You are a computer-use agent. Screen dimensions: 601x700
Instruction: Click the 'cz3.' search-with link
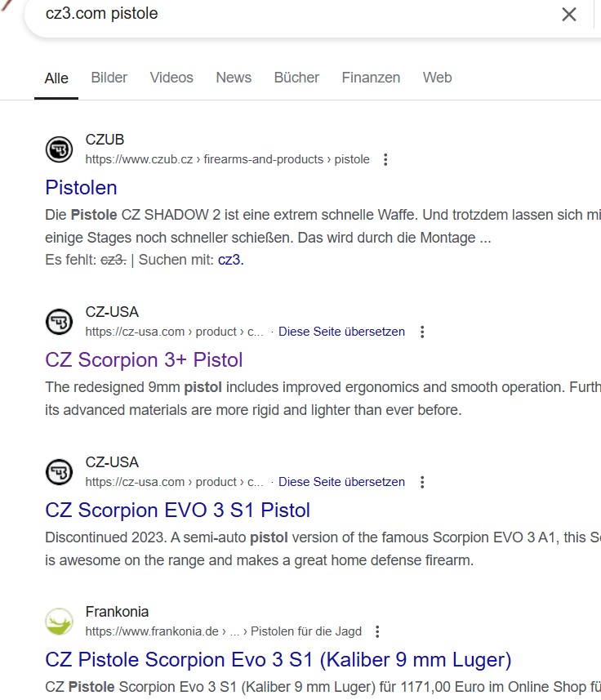point(230,260)
